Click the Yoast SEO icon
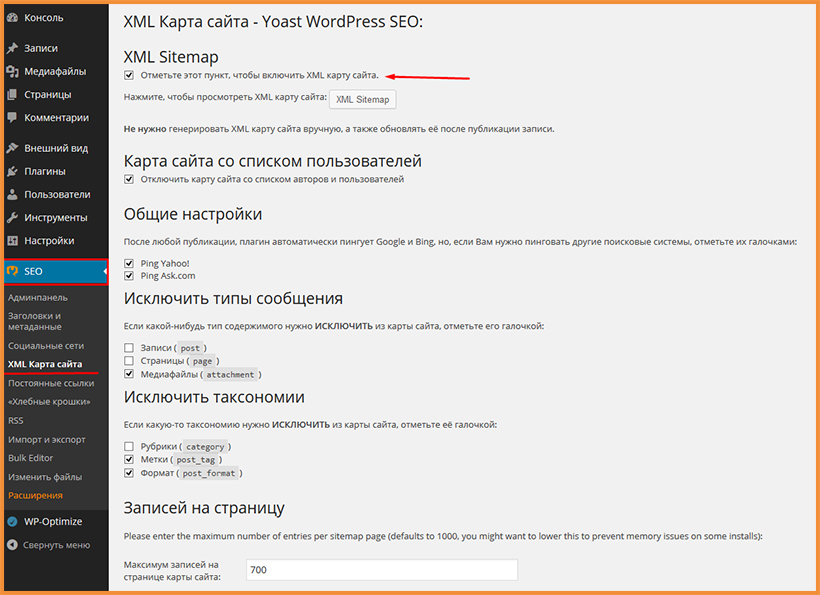Screen dimensions: 820x595 click(13, 271)
